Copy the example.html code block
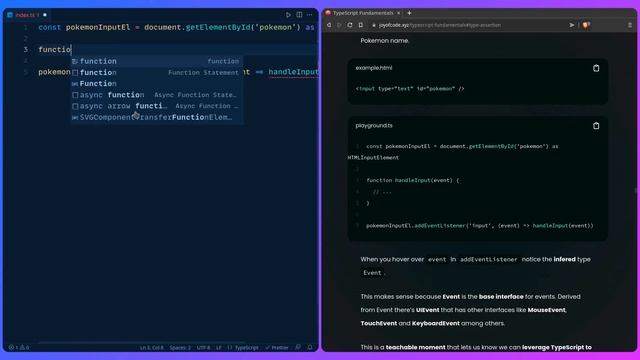This screenshot has width=640, height=360. tap(596, 68)
